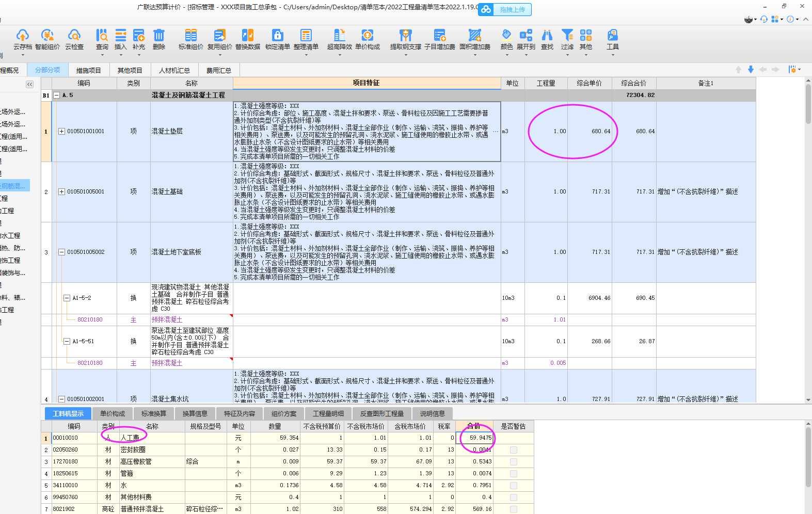This screenshot has height=514, width=812.
Task: Select the 合价 cell 59.9475
Action: tap(475, 438)
